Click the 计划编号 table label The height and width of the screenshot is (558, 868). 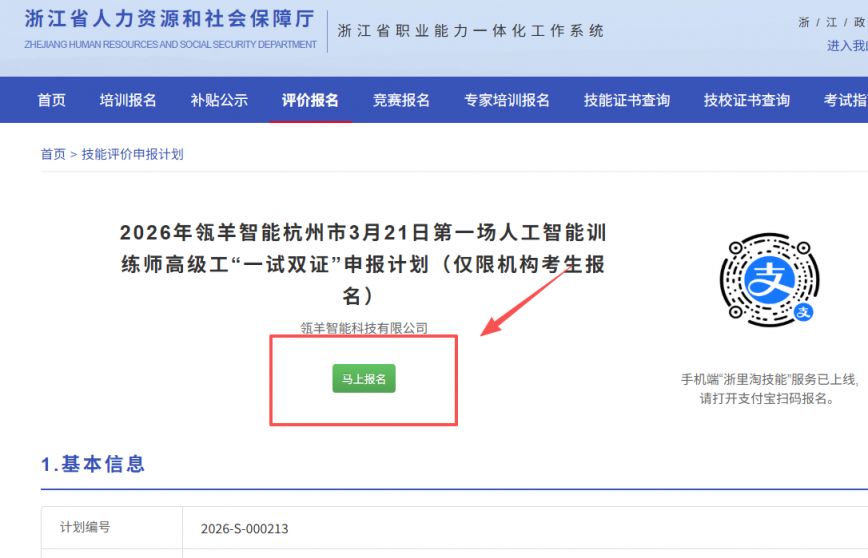tap(85, 527)
